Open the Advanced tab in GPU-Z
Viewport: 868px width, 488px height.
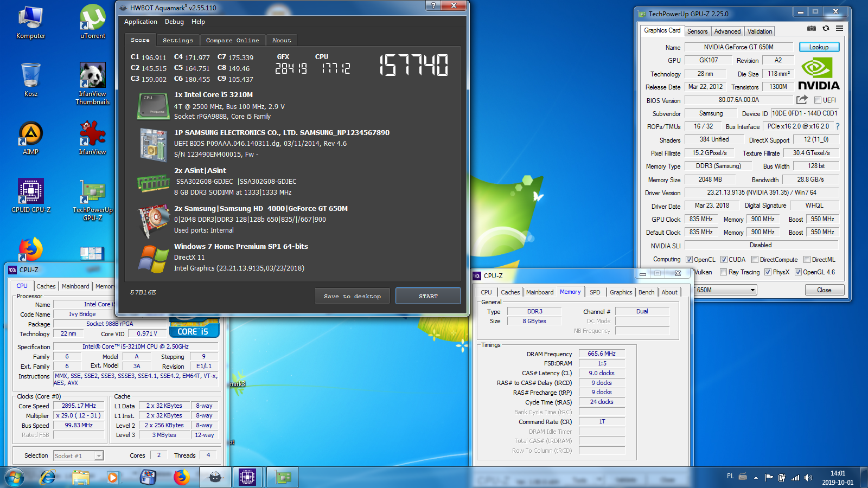coord(727,31)
